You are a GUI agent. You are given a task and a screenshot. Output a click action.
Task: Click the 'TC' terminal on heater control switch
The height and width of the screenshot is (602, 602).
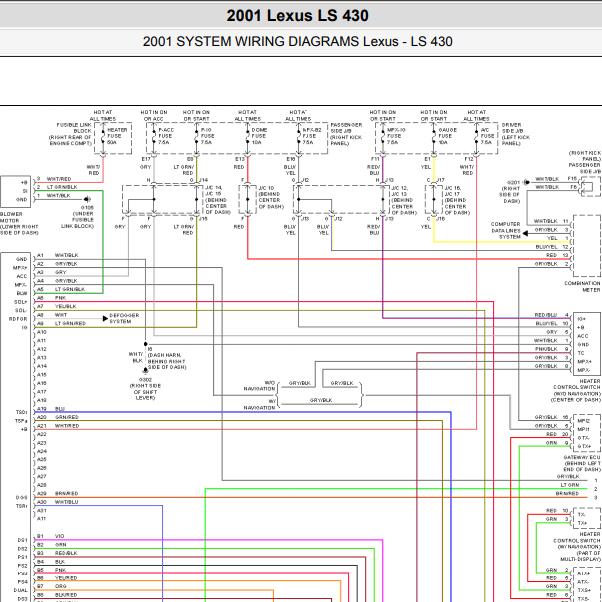coord(580,353)
